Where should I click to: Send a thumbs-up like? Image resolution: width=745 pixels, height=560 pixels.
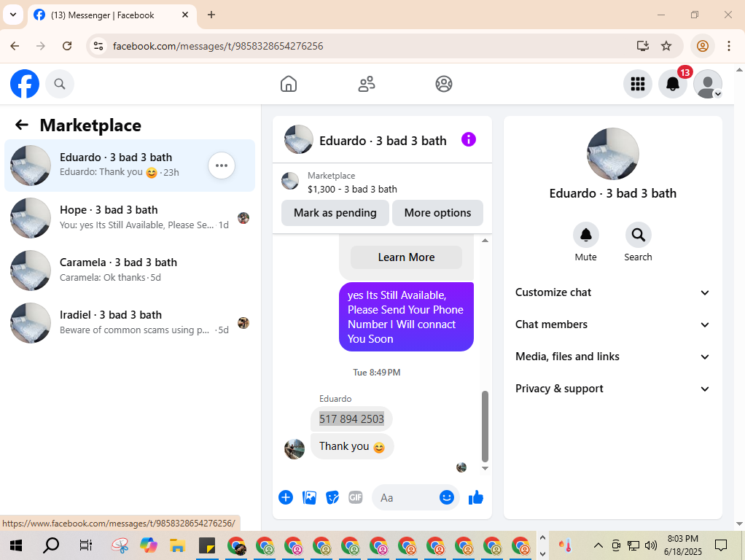point(475,498)
